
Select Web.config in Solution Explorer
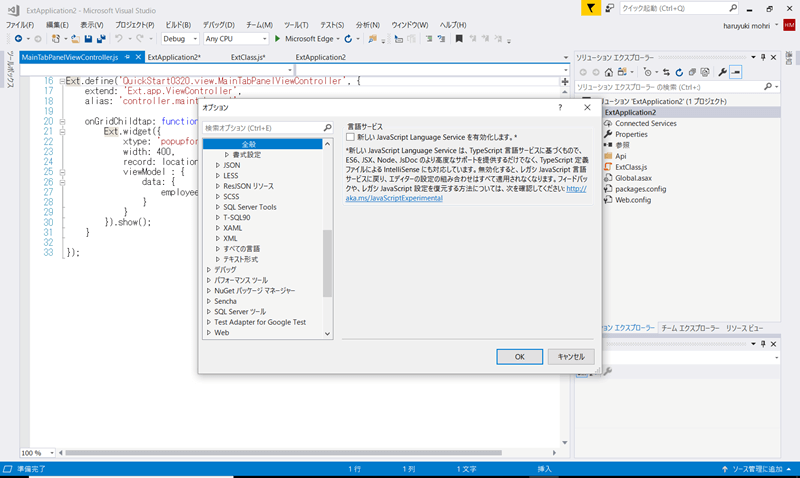[x=633, y=200]
